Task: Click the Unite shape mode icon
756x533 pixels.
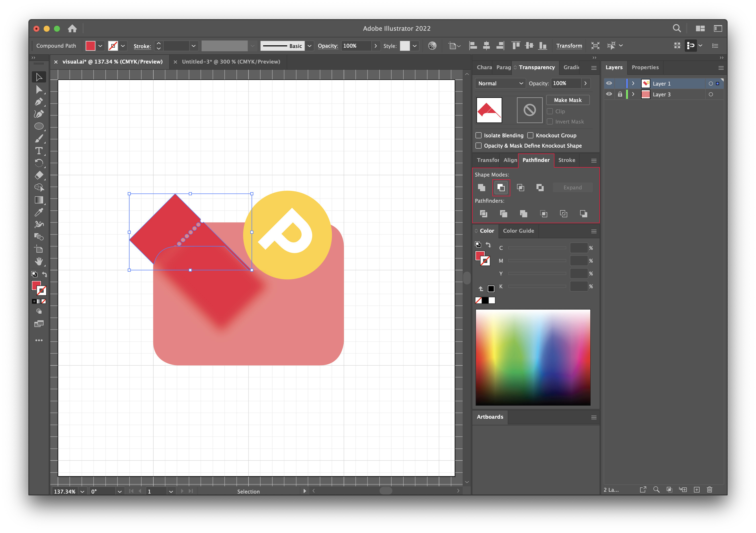Action: (481, 188)
